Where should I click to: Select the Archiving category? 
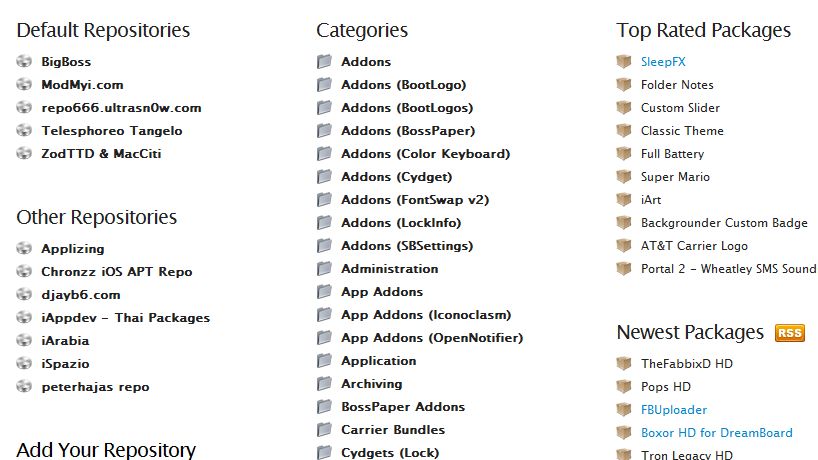point(371,384)
